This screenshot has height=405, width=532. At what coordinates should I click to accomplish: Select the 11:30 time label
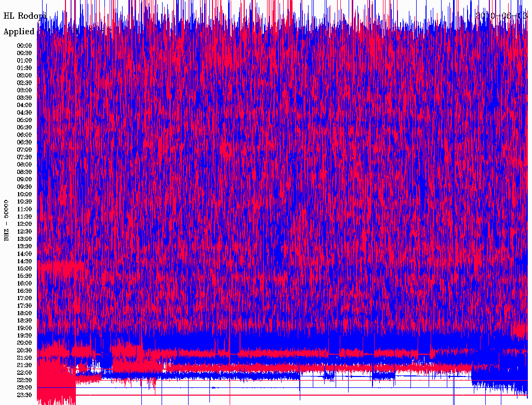pos(24,217)
